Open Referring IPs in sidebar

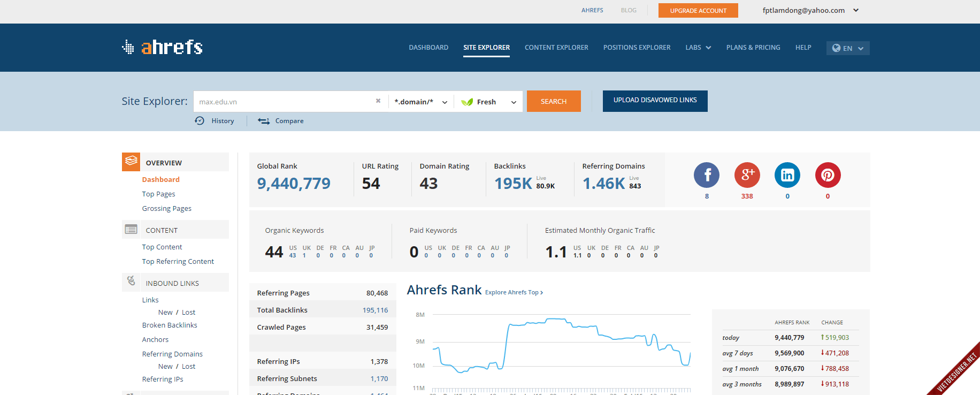coord(163,379)
